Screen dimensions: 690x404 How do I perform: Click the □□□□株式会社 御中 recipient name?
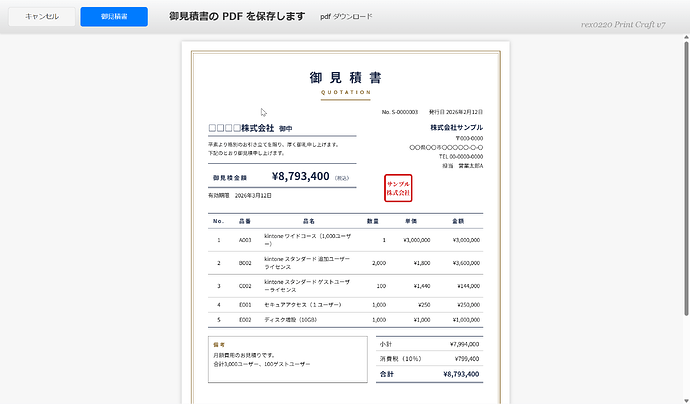pos(250,128)
